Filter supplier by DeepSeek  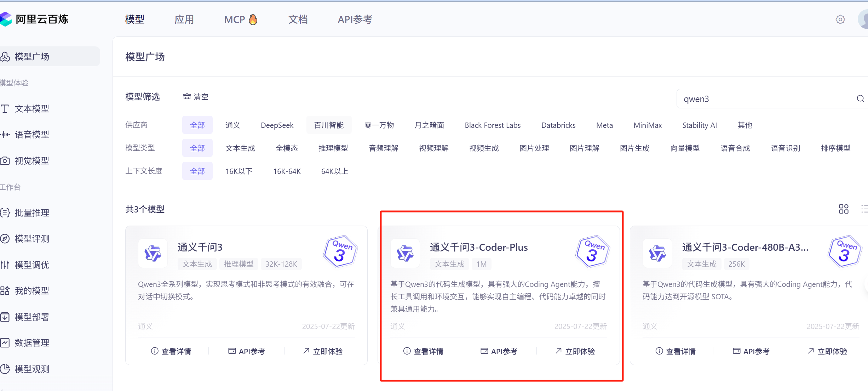[277, 125]
